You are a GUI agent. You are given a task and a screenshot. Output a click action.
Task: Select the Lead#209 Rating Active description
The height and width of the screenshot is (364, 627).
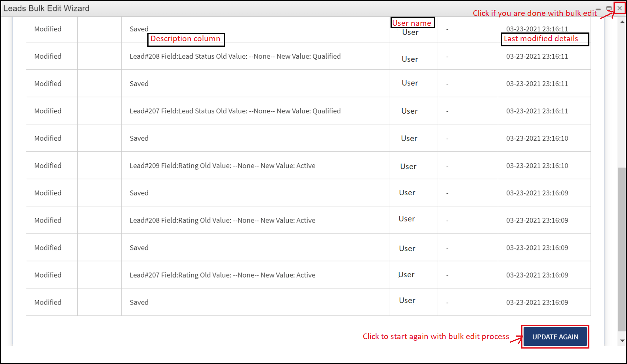point(223,166)
